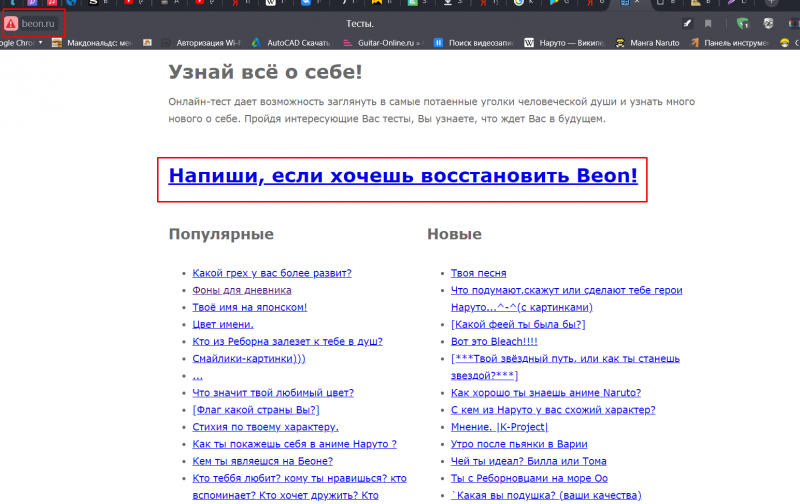Open 'Кем ты являешся на Беоне?' test
Viewport: 800px width, 504px height.
pyautogui.click(x=262, y=461)
